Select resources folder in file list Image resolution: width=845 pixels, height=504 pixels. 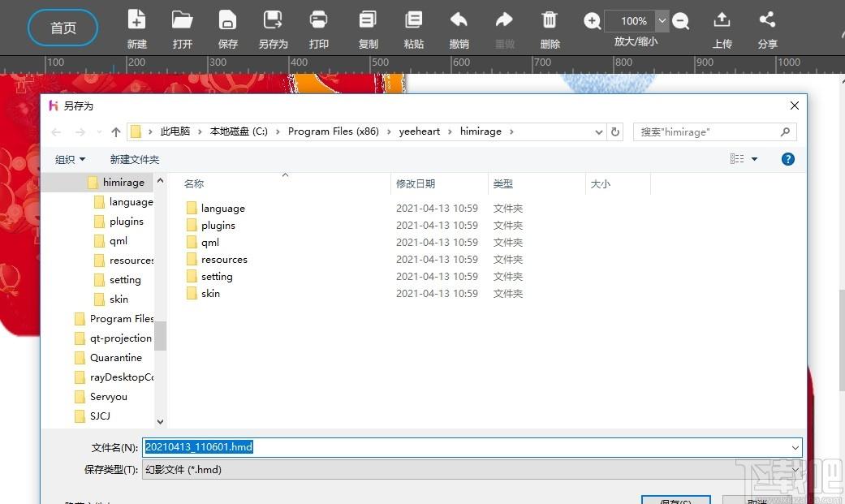[x=217, y=259]
